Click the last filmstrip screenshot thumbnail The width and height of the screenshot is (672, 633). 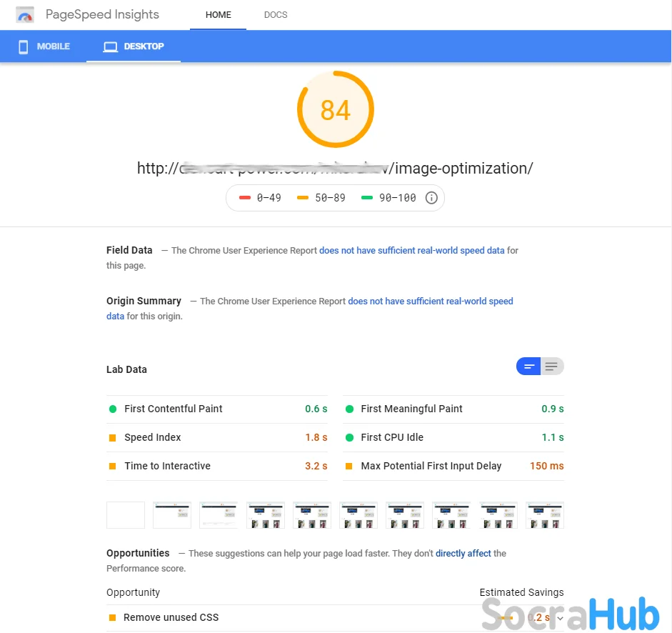pyautogui.click(x=545, y=515)
